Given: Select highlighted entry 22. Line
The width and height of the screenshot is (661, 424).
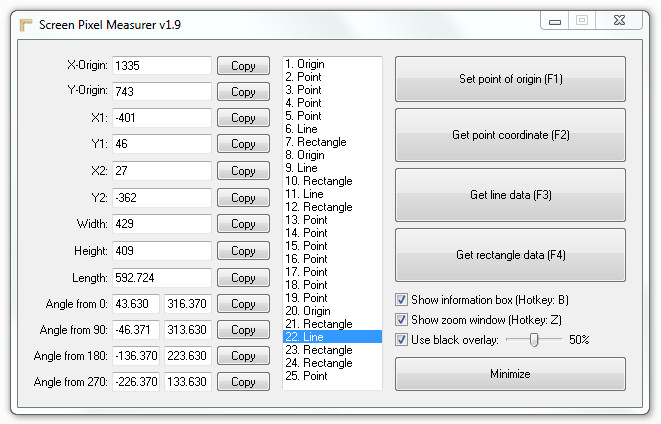Looking at the screenshot, I should (x=332, y=337).
